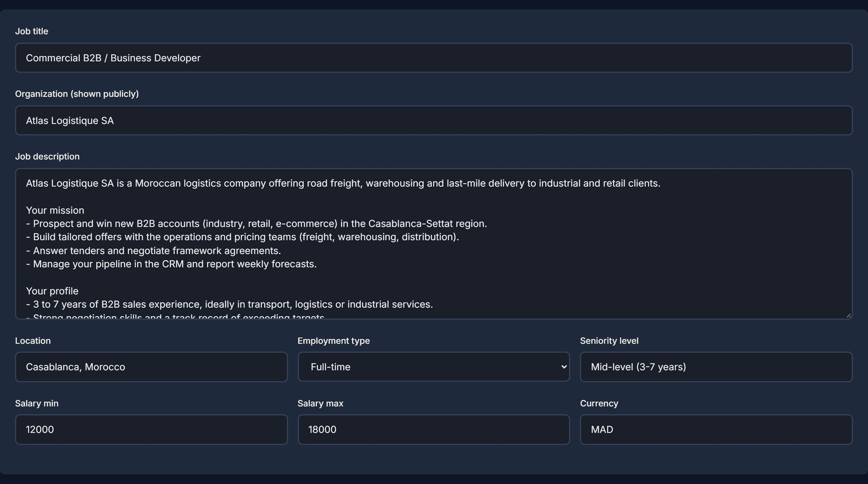
Task: Click the Job title input field
Action: [433, 58]
